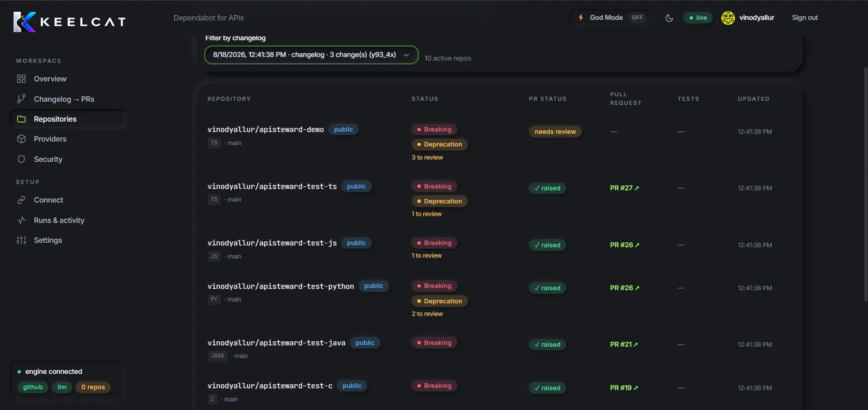The height and width of the screenshot is (410, 868).
Task: Click Dependabot for APIs tagline
Action: 209,18
